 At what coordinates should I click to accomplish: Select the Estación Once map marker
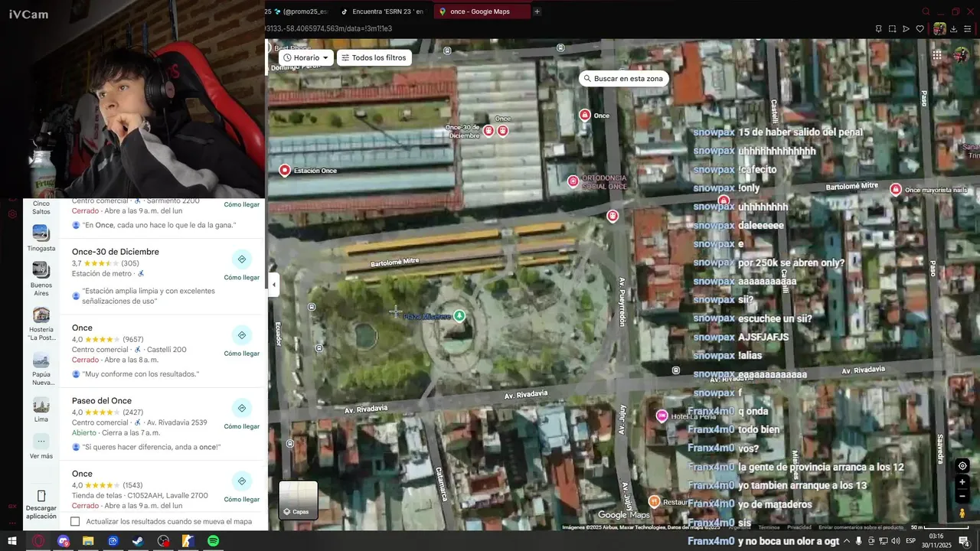(x=285, y=170)
